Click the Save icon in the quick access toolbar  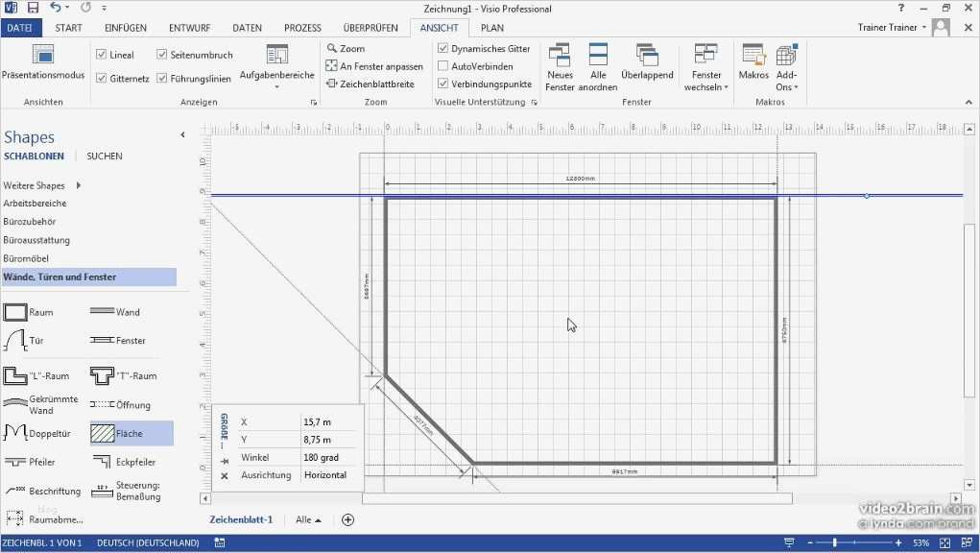tap(34, 8)
